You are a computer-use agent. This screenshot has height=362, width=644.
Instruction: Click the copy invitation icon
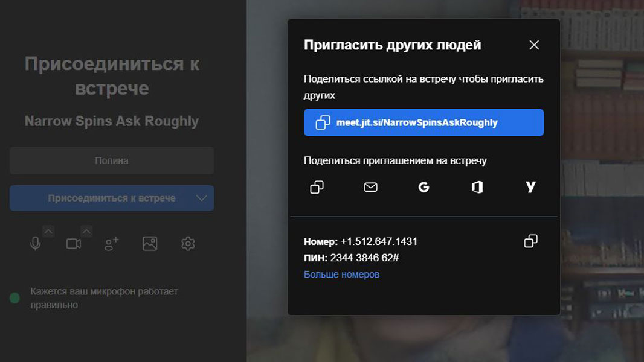pyautogui.click(x=317, y=188)
